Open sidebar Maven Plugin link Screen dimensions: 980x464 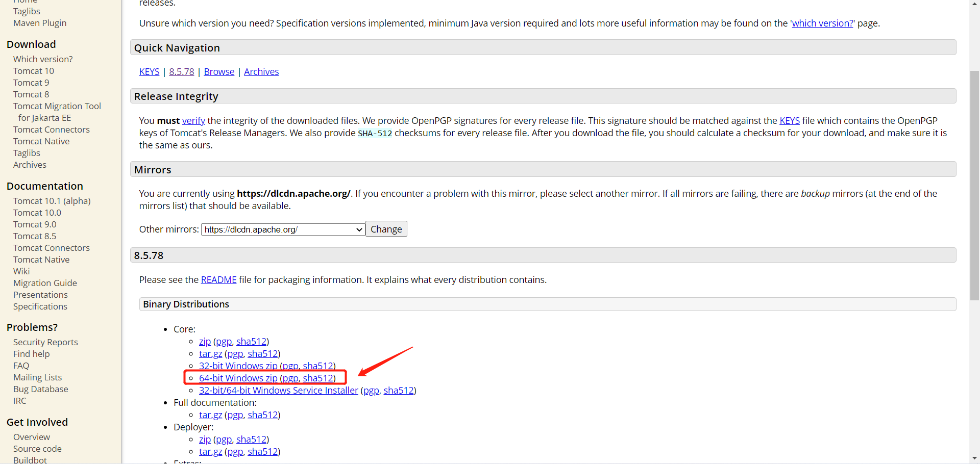[40, 23]
